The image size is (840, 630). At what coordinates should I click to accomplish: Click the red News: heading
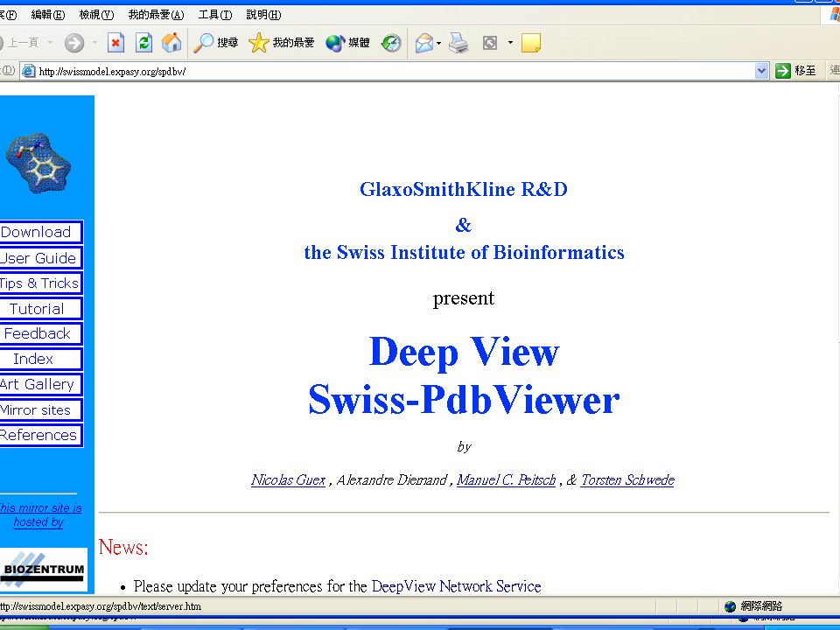[123, 547]
